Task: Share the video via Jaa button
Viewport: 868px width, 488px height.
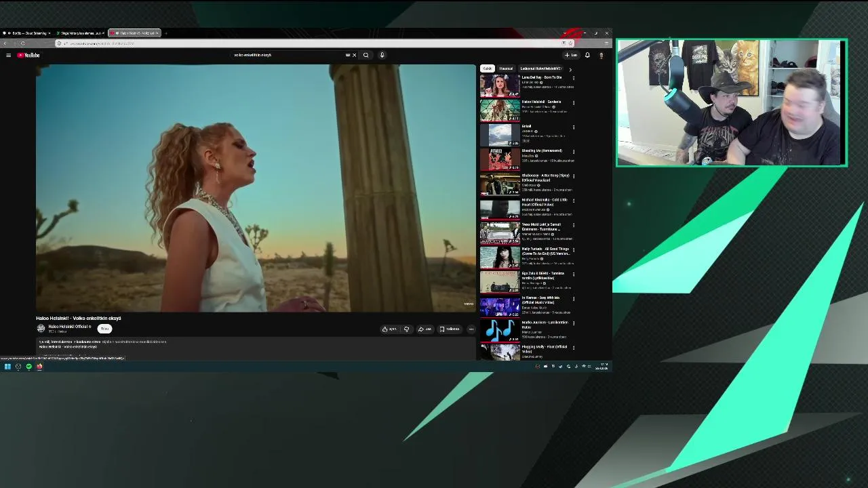Action: (425, 329)
